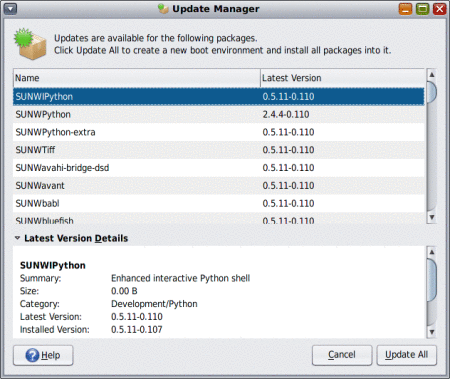Click the Update Manager title bar icon
The image size is (450, 379).
(x=163, y=9)
